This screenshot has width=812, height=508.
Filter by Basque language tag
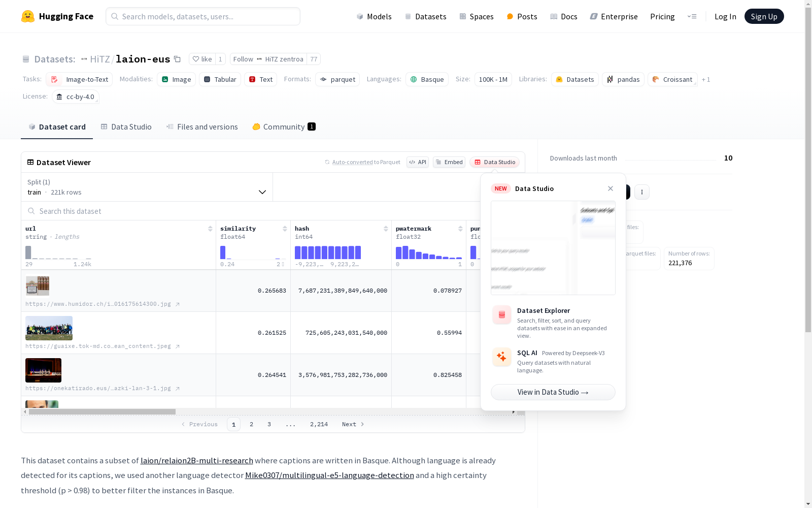pos(427,79)
